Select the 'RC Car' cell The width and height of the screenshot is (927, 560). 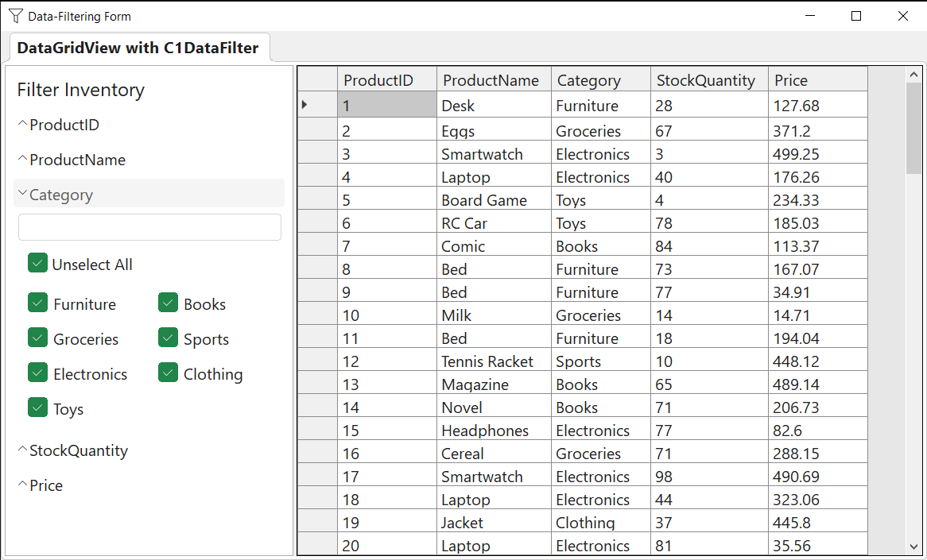[x=495, y=221]
